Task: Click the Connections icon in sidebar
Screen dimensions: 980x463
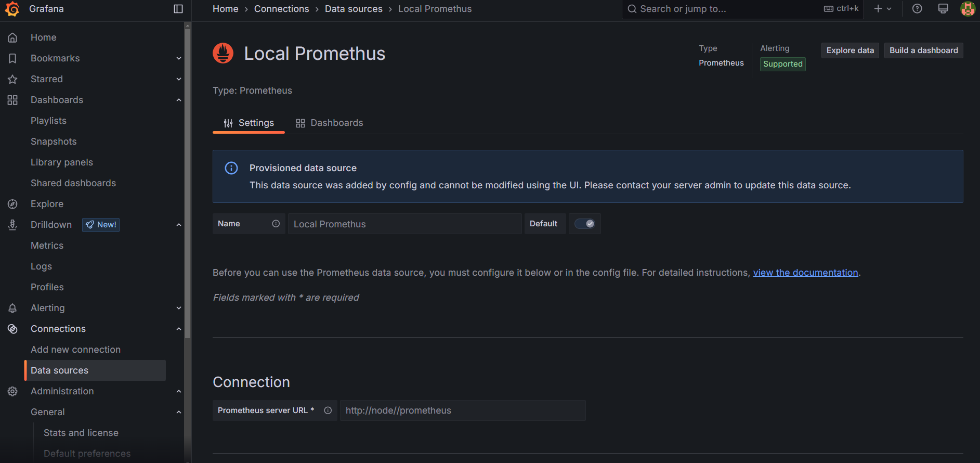Action: (12, 329)
